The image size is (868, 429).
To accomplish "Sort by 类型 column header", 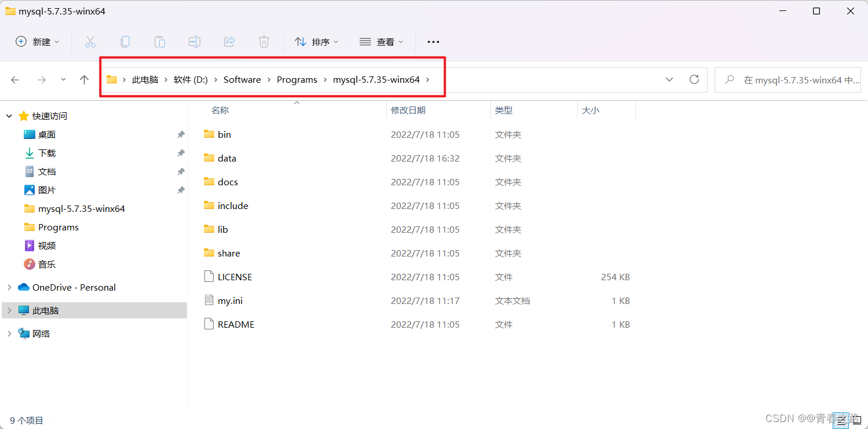I will click(x=504, y=110).
